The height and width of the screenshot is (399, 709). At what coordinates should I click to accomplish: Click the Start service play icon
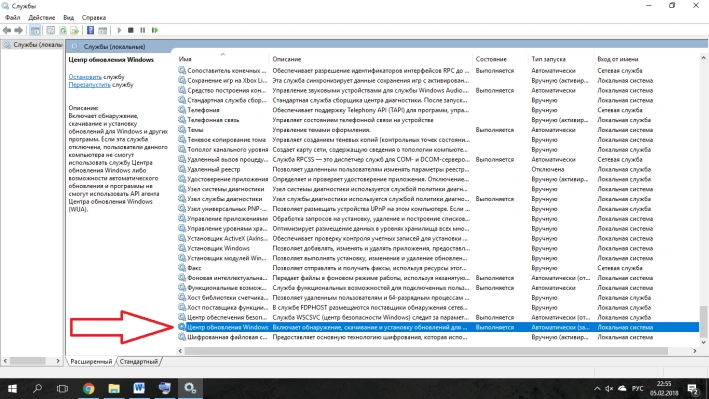coord(119,30)
